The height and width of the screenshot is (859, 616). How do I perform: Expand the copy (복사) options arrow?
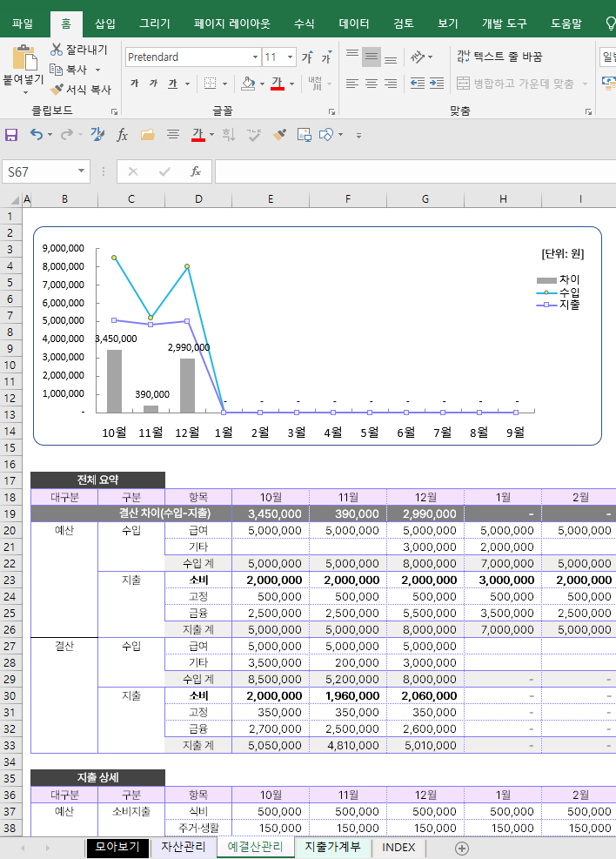tap(97, 70)
